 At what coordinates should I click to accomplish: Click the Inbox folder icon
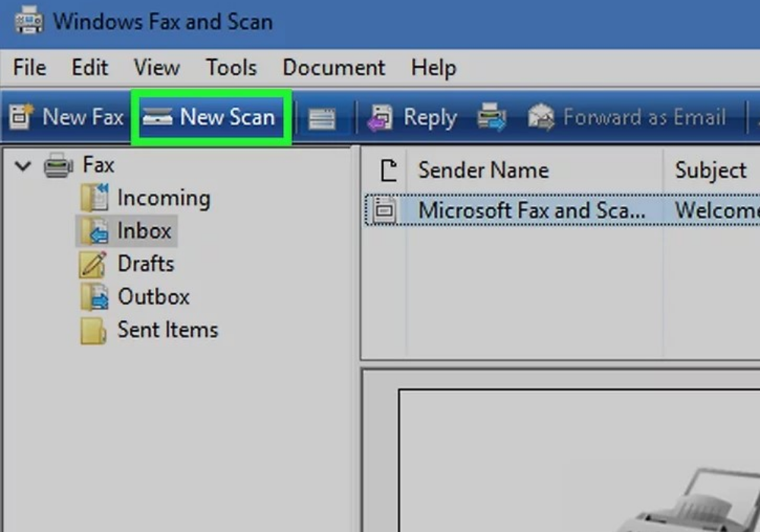click(x=94, y=230)
